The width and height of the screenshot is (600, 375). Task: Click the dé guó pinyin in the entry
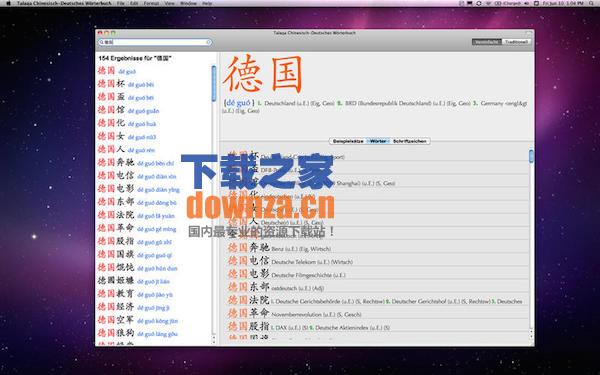[x=238, y=103]
